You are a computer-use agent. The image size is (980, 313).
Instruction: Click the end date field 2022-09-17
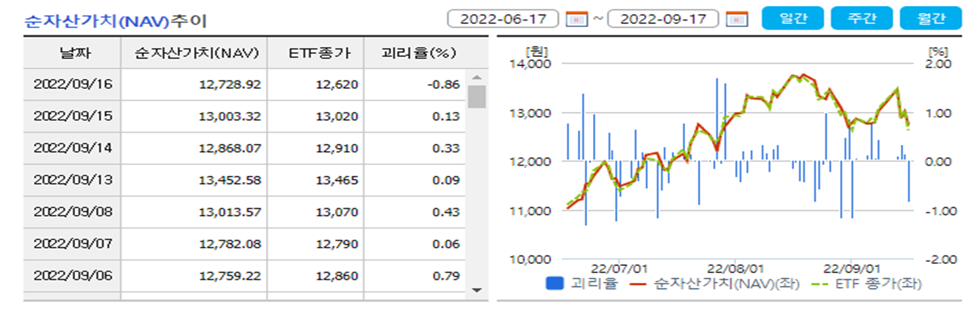coord(663,19)
